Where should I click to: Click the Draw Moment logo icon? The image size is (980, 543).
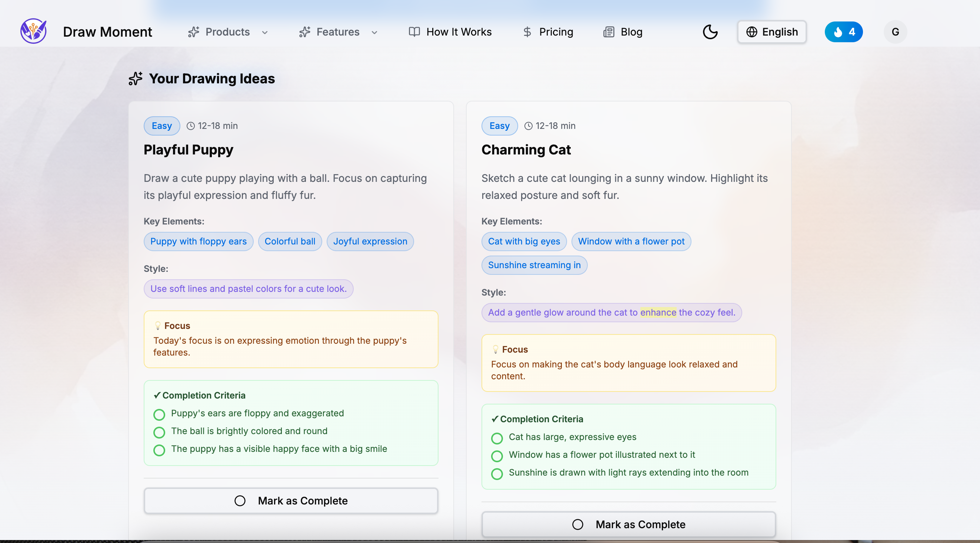click(x=33, y=31)
